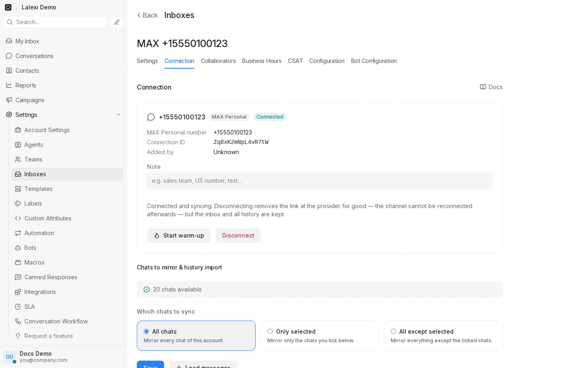This screenshot has width=588, height=368.
Task: Pick the All except selected radio option
Action: click(x=393, y=332)
